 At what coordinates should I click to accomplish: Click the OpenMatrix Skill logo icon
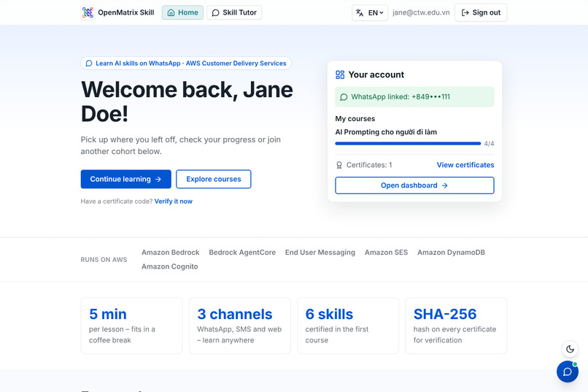click(x=88, y=12)
